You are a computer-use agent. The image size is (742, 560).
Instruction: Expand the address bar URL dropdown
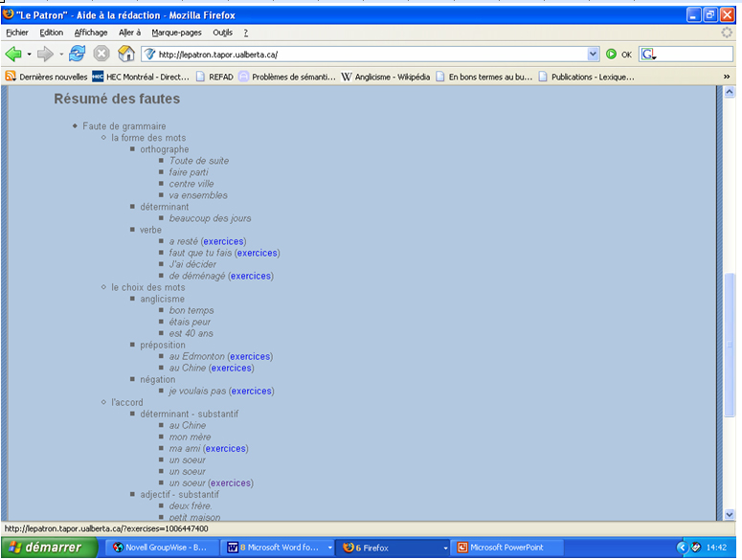(593, 55)
